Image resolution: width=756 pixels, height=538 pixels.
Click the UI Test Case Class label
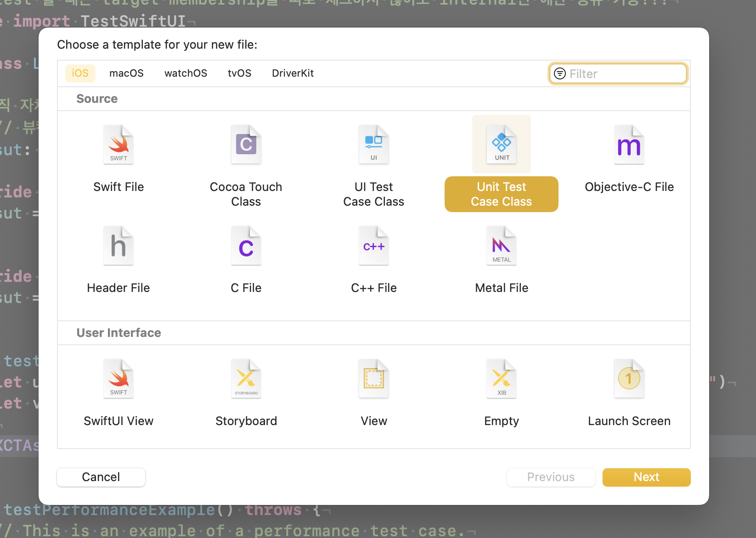click(x=374, y=194)
